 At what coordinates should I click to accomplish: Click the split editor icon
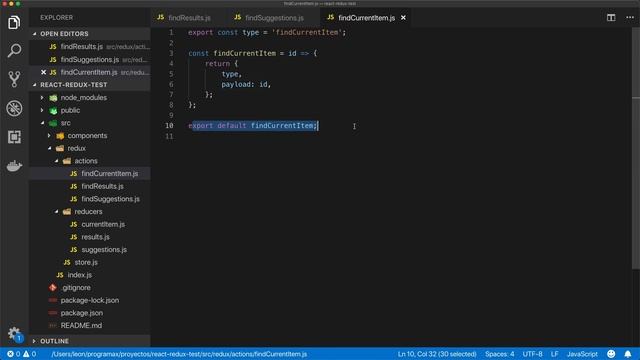point(611,18)
